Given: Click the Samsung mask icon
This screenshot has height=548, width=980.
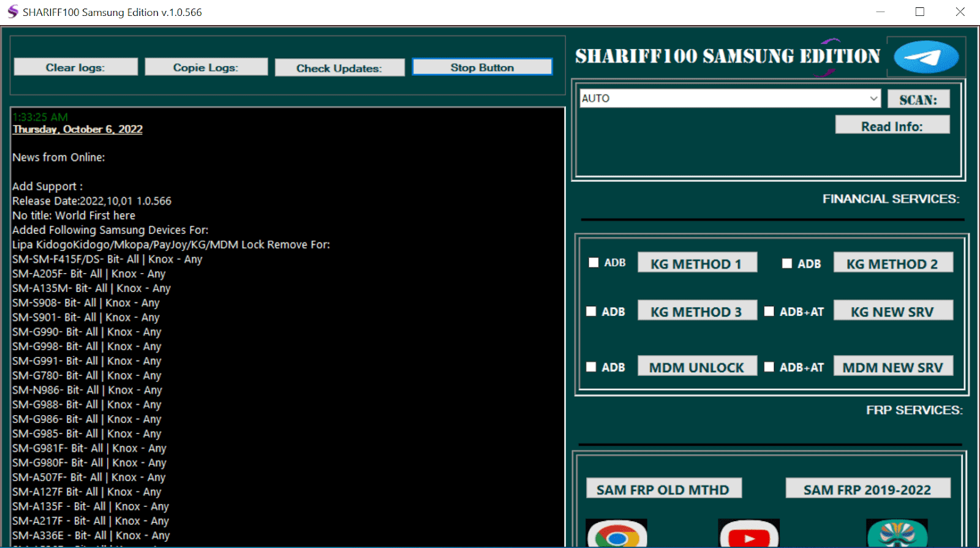Looking at the screenshot, I should click(x=897, y=534).
